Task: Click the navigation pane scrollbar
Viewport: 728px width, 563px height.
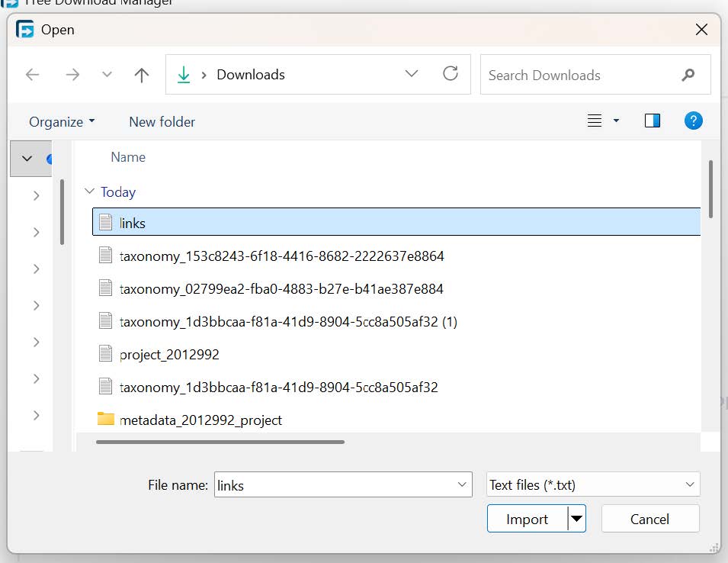Action: 63,212
